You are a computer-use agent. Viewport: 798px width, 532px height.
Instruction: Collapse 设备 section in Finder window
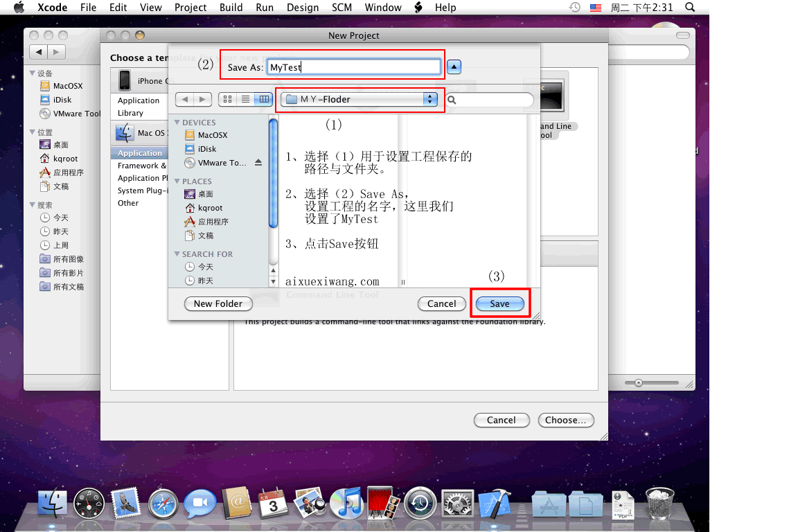click(33, 73)
